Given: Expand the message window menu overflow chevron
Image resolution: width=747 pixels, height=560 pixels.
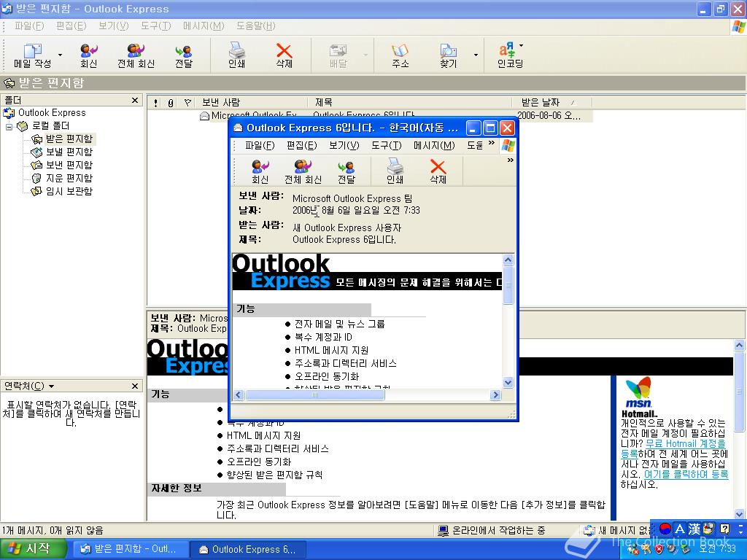Looking at the screenshot, I should (492, 143).
